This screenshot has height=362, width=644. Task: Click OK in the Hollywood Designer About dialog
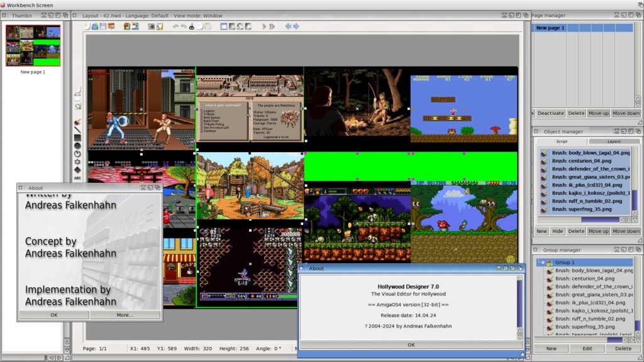(x=411, y=345)
